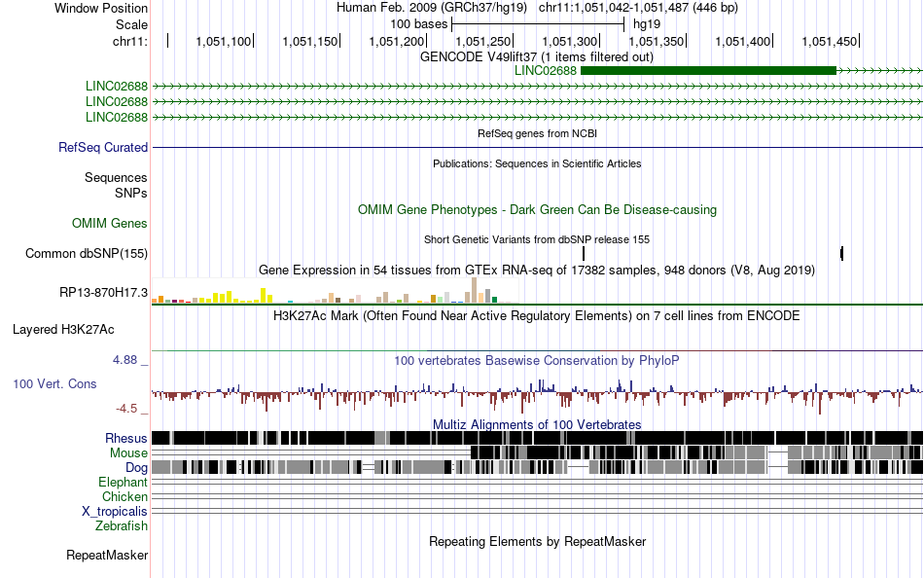This screenshot has width=924, height=578.
Task: Click the X_tropicalis alignment label
Action: point(115,512)
